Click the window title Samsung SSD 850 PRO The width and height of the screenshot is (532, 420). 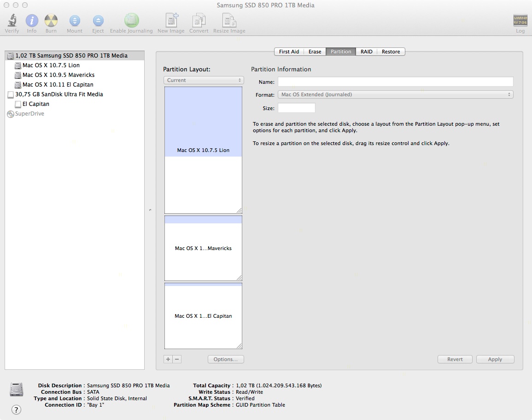pyautogui.click(x=266, y=5)
